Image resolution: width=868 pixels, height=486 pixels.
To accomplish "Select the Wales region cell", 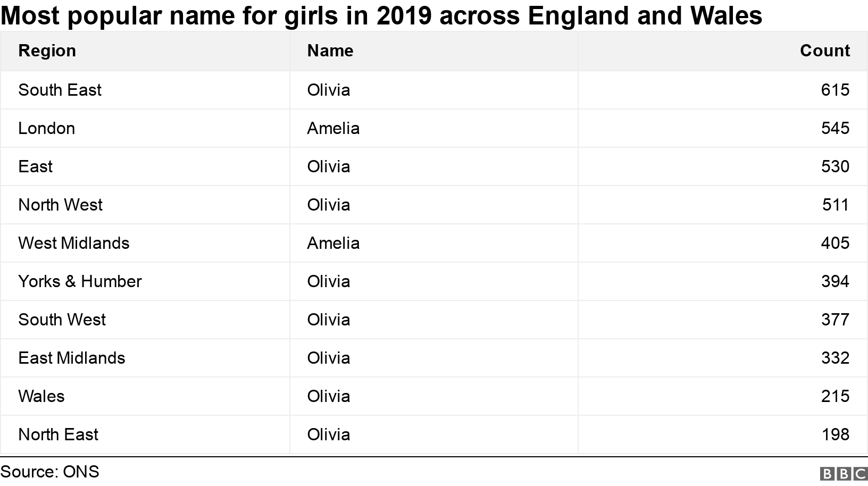I will (41, 396).
